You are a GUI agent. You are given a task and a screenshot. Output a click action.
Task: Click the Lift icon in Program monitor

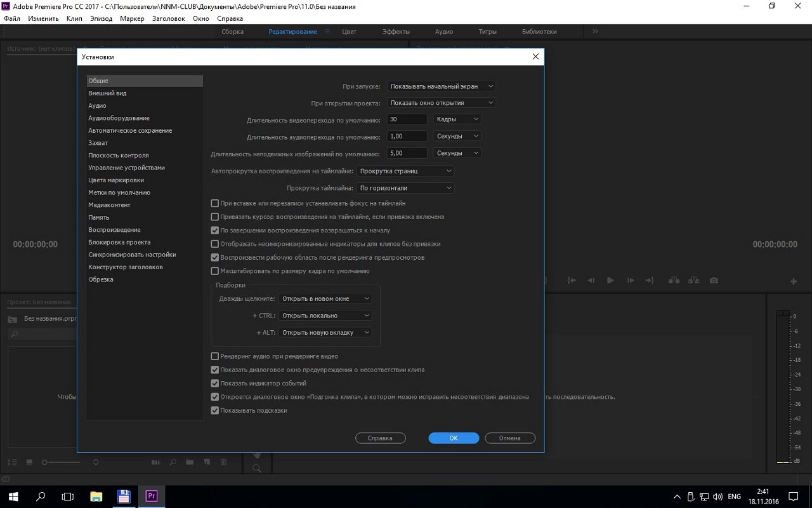click(675, 281)
